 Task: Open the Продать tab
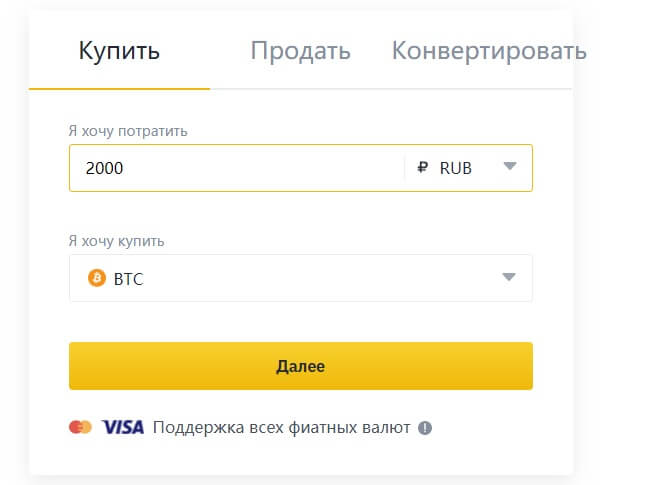pyautogui.click(x=300, y=51)
